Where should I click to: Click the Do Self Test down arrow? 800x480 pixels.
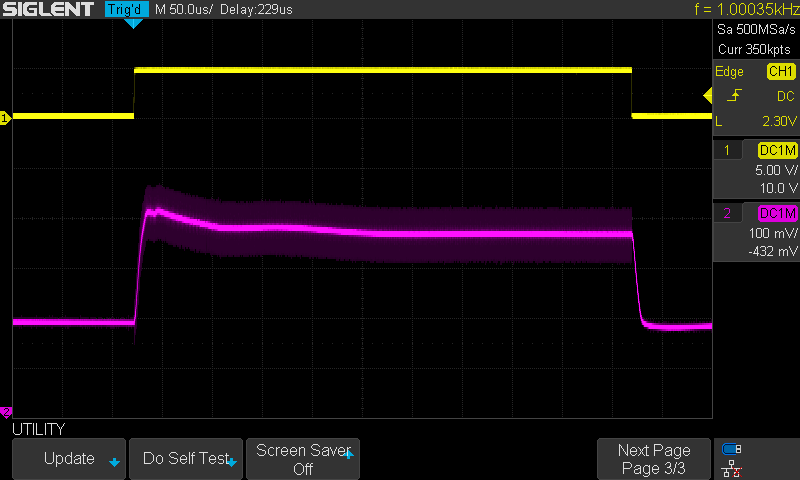click(x=232, y=463)
